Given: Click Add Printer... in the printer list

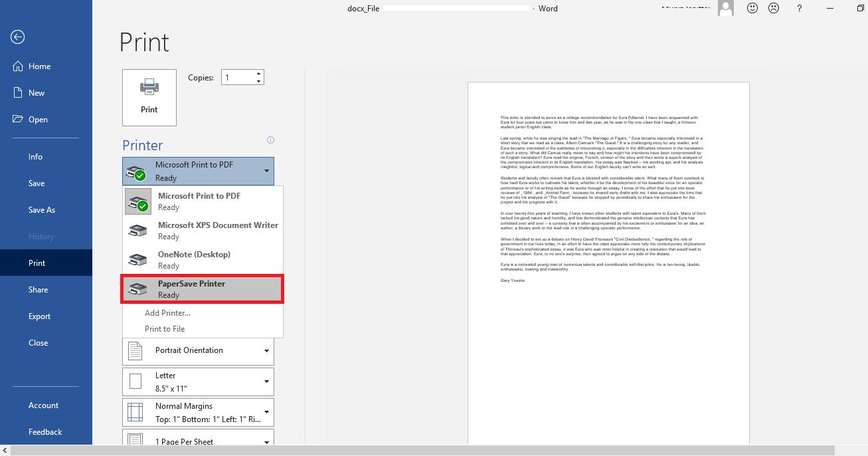Looking at the screenshot, I should tap(167, 313).
